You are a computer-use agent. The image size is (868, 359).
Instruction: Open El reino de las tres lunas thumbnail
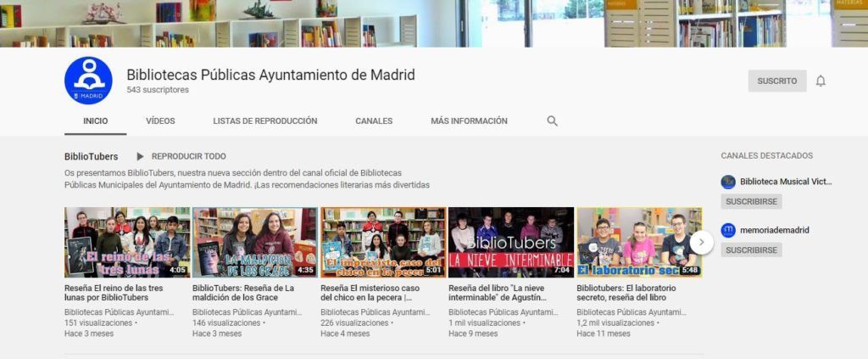(127, 242)
